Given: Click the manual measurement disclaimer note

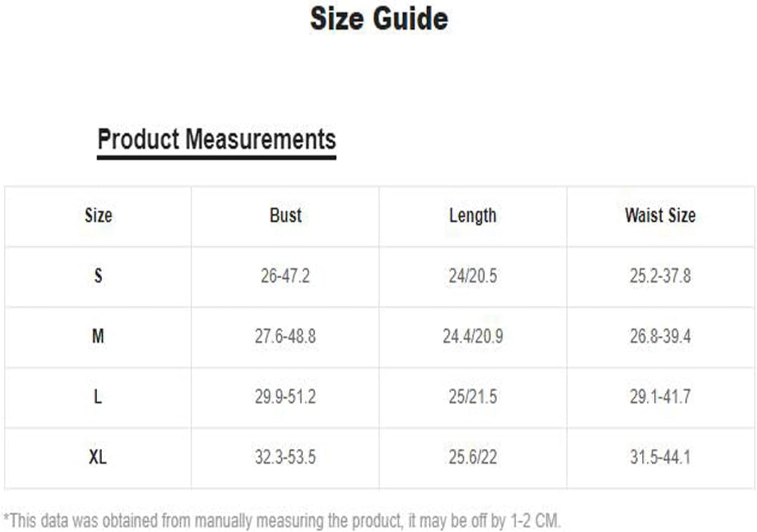Looking at the screenshot, I should tap(281, 521).
